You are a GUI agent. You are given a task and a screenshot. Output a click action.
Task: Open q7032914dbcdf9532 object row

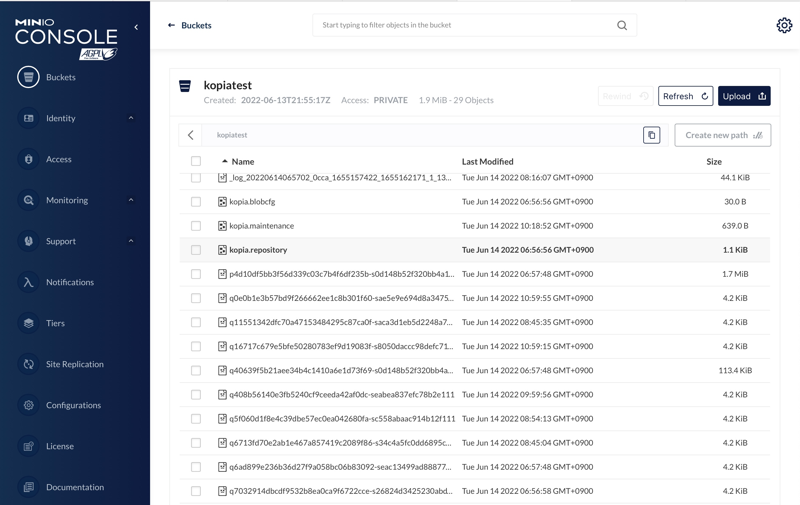[x=474, y=491]
